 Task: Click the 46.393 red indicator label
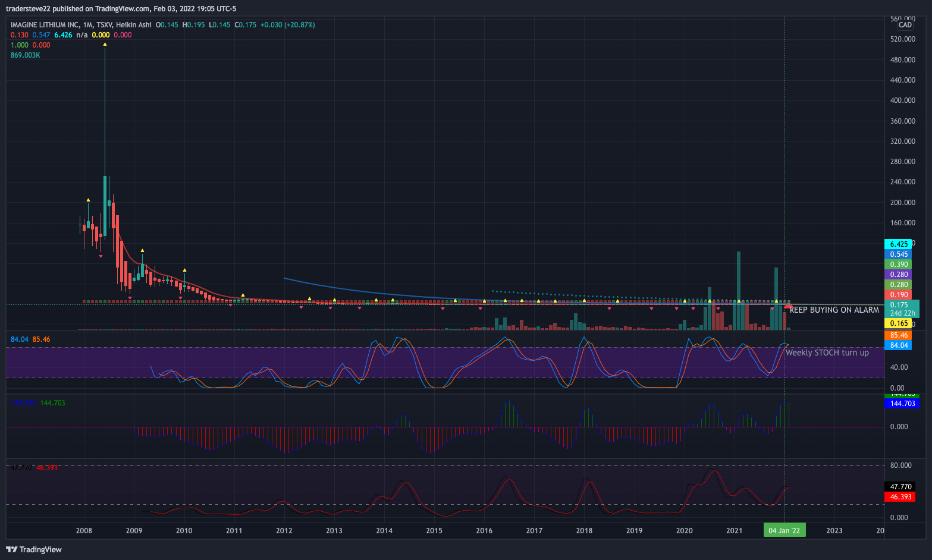pos(900,496)
